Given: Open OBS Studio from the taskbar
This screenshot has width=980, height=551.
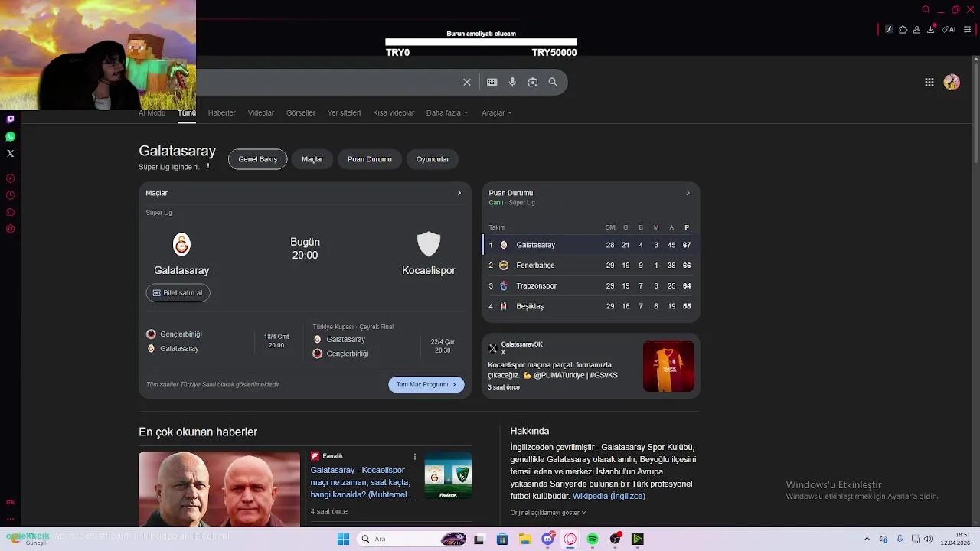Looking at the screenshot, I should coord(615,539).
